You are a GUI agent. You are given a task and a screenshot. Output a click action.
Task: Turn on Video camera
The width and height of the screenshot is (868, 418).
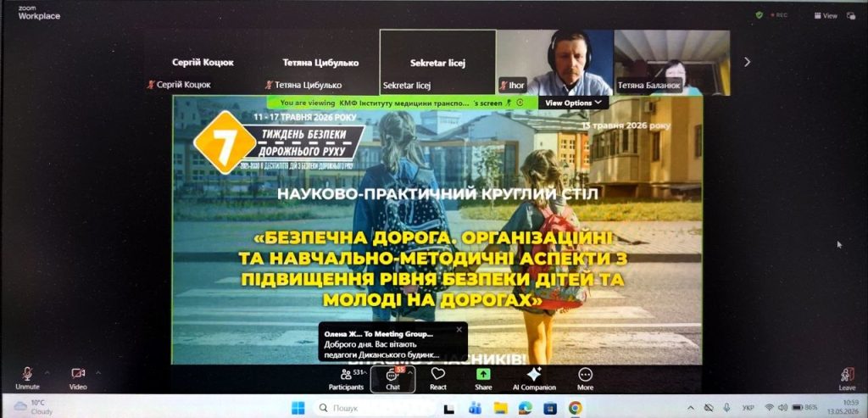click(x=78, y=379)
